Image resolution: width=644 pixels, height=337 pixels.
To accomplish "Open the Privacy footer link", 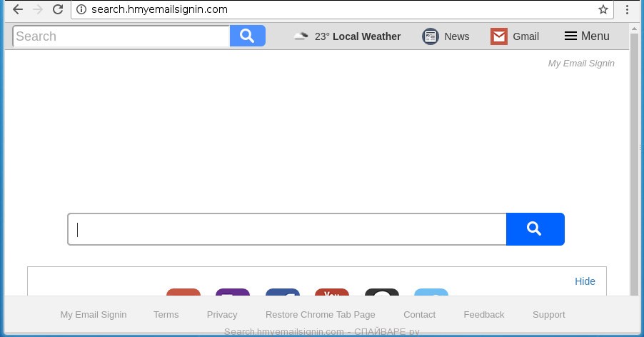I will point(222,314).
